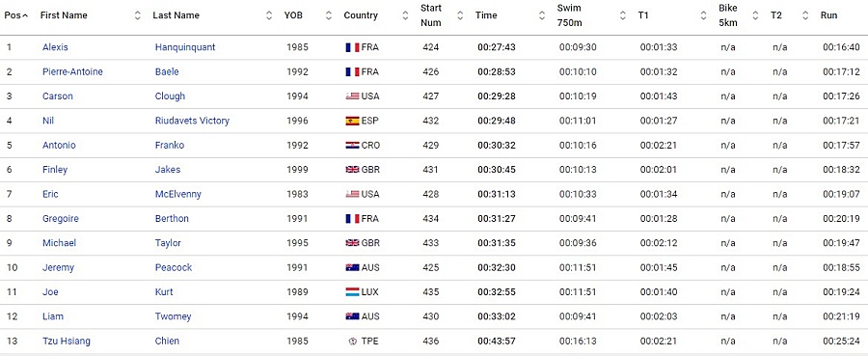This screenshot has width=868, height=356.
Task: Click Last Name column sort arrows
Action: 269,15
